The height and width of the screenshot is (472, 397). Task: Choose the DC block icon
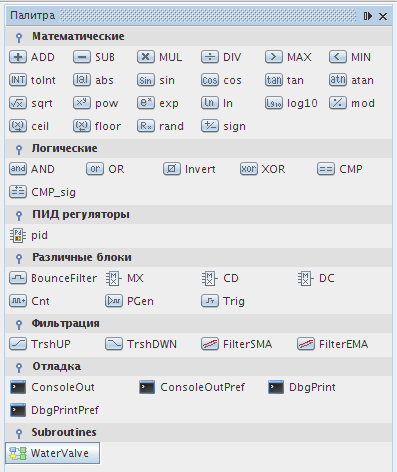point(306,278)
